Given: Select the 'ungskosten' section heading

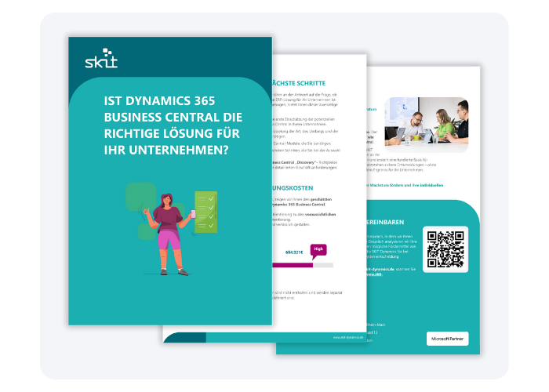Looking at the screenshot, I should [x=292, y=188].
